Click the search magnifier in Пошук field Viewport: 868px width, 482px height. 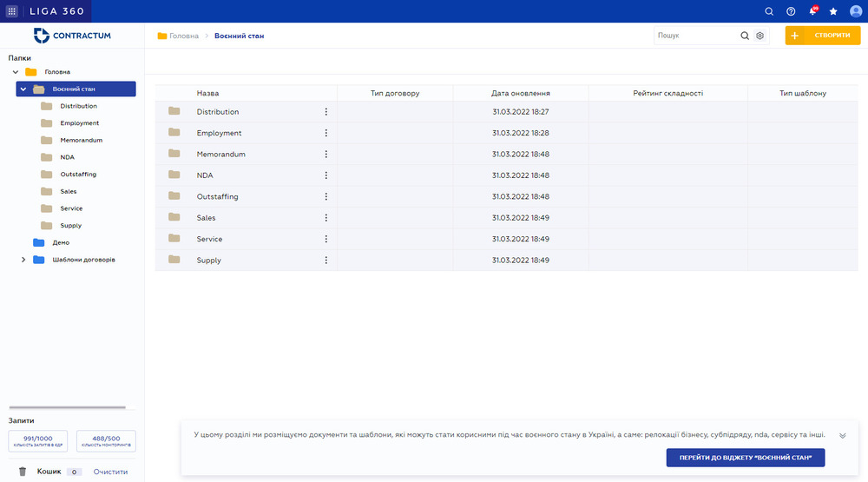point(745,36)
